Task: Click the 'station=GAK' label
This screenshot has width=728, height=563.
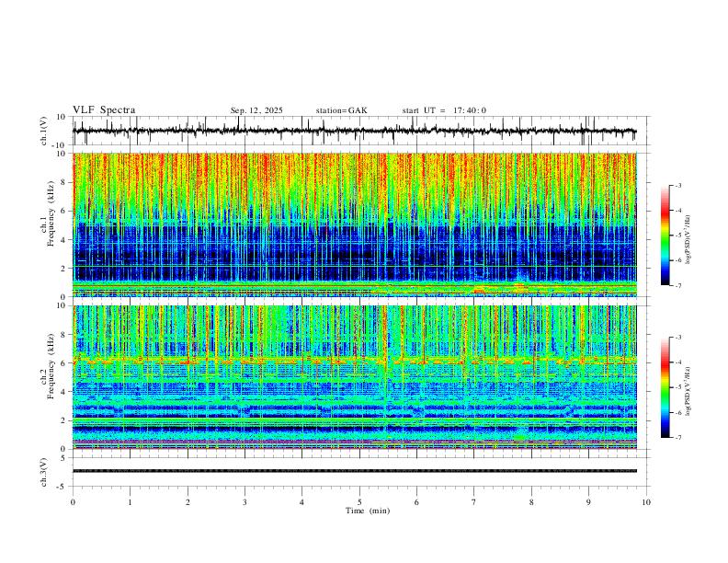Action: coord(342,110)
